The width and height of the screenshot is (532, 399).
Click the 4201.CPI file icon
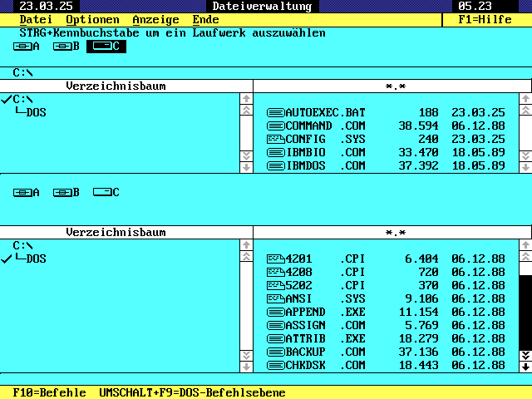(x=275, y=259)
